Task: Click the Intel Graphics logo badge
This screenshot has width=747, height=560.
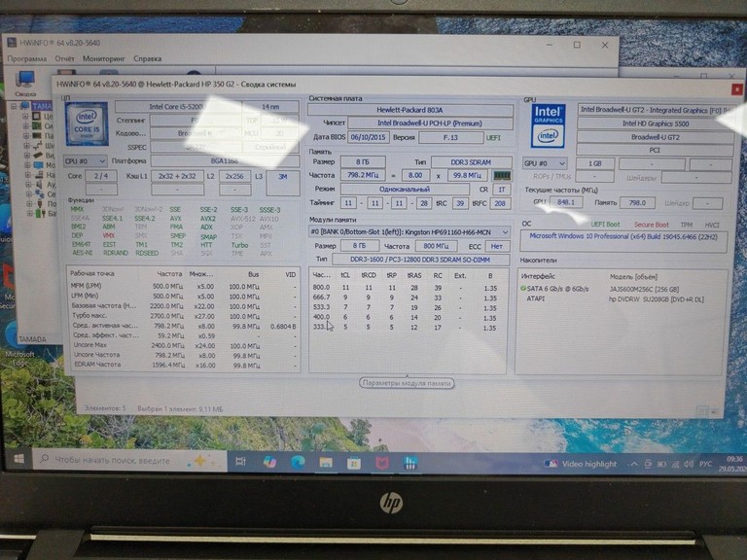Action: 549,125
